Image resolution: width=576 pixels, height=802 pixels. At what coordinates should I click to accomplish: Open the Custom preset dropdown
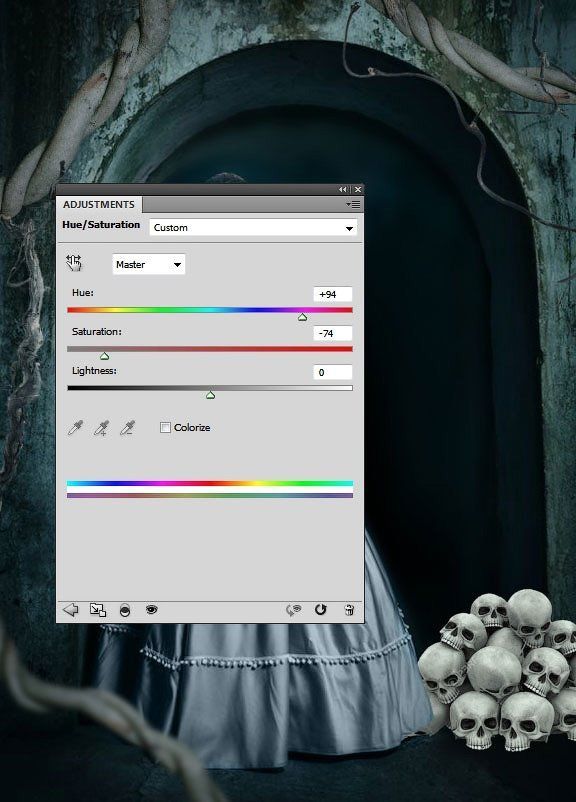253,228
